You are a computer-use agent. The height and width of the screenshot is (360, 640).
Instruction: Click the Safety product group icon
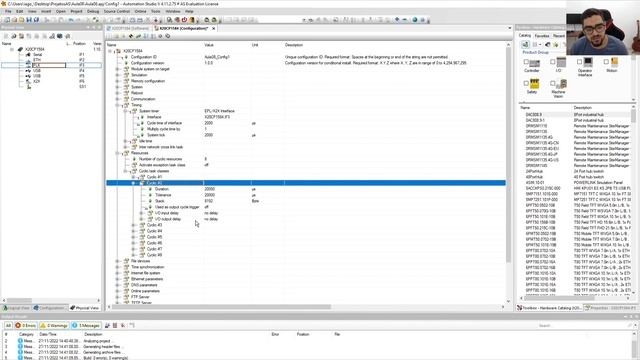534,84
